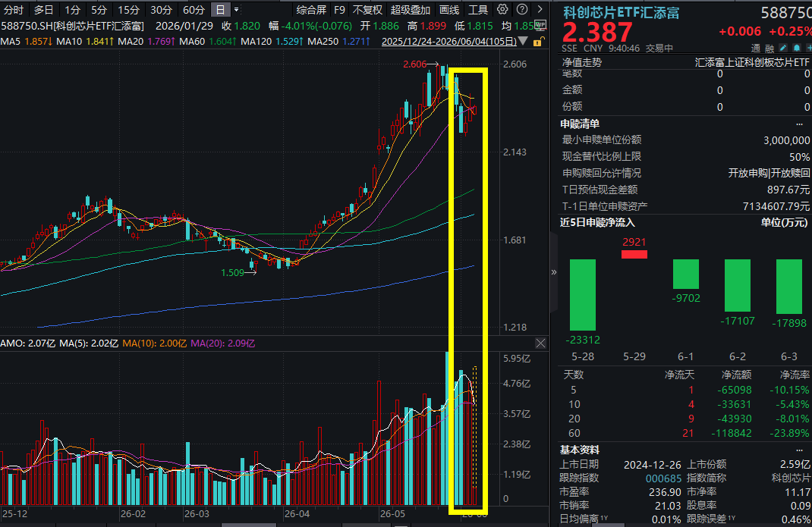Select the 1分 period tab
This screenshot has width=812, height=527.
73,10
